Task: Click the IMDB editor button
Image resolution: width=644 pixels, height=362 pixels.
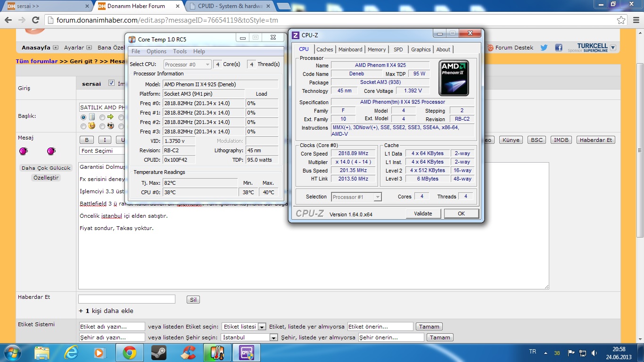Action: [561, 140]
